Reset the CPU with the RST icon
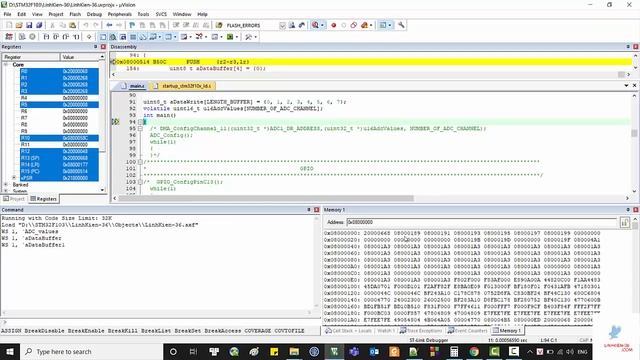The height and width of the screenshot is (360, 640). (9, 37)
